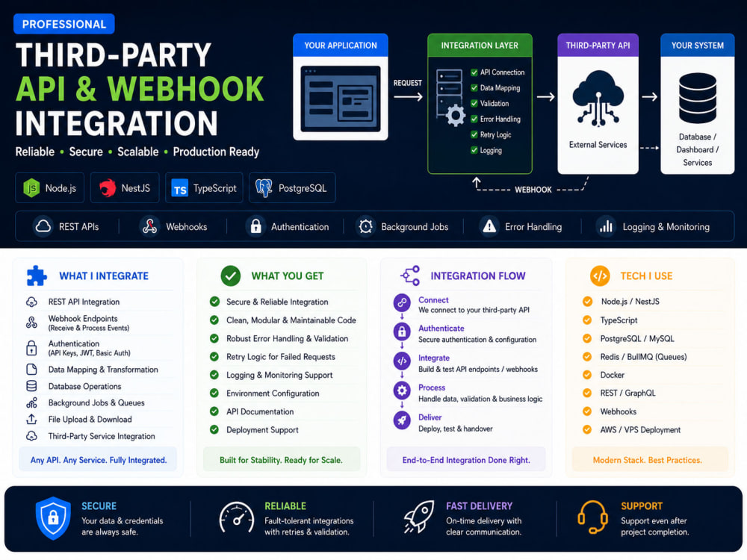Click the Authenticate step lock icon
The height and width of the screenshot is (560, 747).
coord(402,331)
